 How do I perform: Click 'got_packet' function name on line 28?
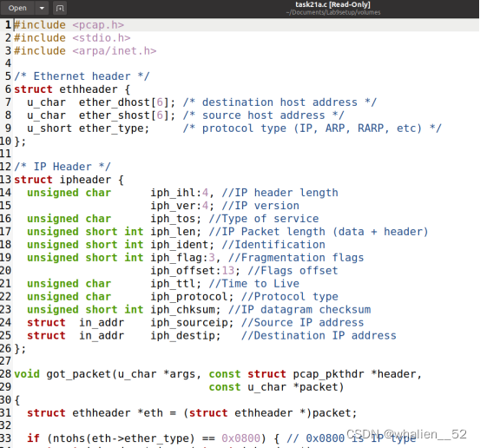click(x=79, y=374)
